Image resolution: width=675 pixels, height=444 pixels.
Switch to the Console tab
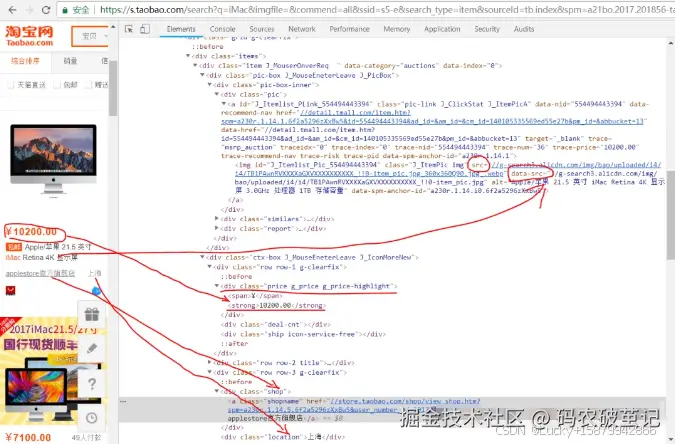222,29
